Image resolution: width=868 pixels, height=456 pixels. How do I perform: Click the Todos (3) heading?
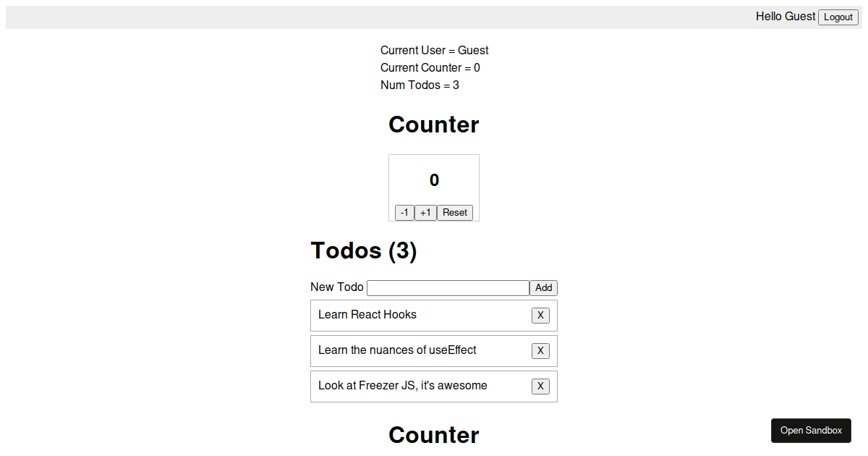364,250
